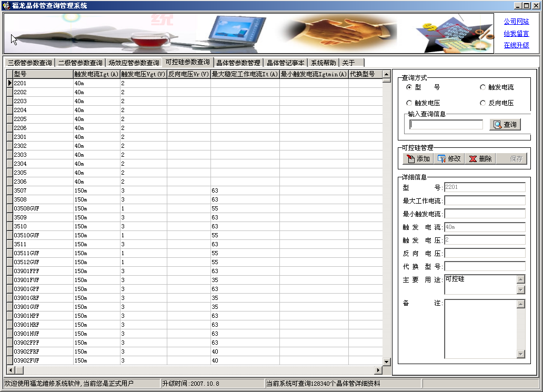Click the 最小触发电流Igtmin (A) column header
The image size is (543, 392).
[x=314, y=74]
